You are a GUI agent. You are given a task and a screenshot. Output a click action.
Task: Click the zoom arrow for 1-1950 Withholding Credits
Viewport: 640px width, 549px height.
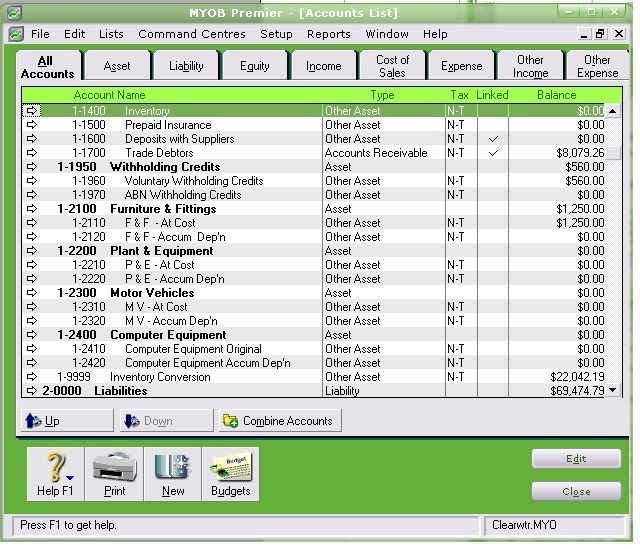pos(31,167)
